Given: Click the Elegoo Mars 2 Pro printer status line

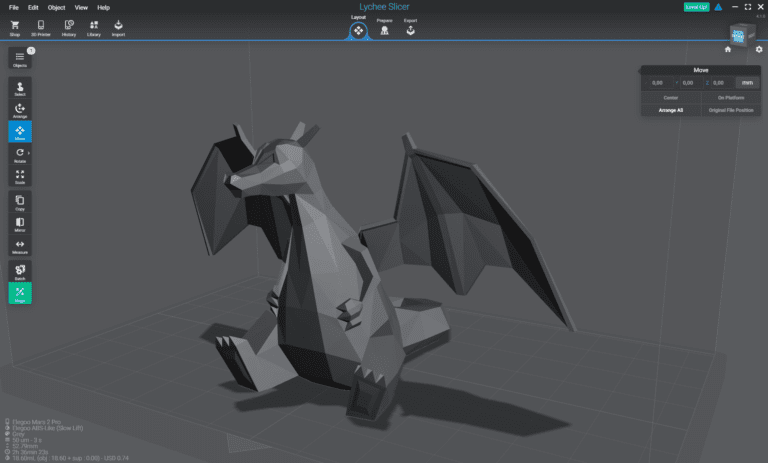Looking at the screenshot, I should point(33,422).
